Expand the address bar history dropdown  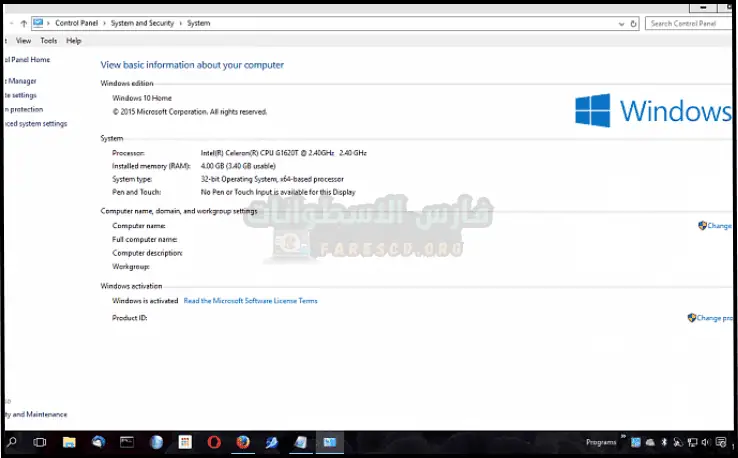(x=623, y=22)
